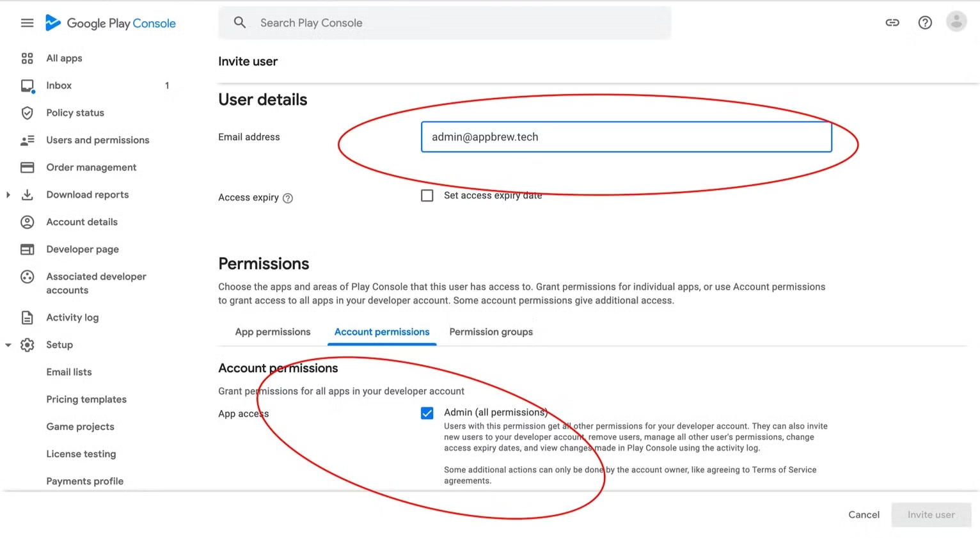Click the All apps grid icon
Screen dimensions: 980x538
click(27, 58)
